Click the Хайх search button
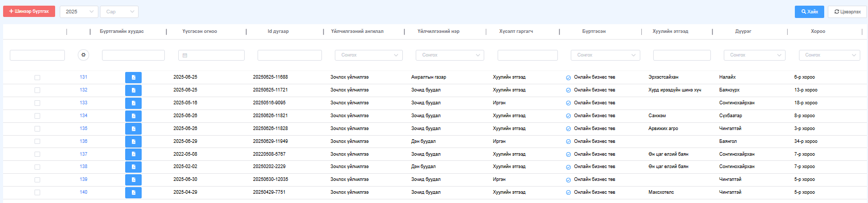 pyautogui.click(x=809, y=12)
